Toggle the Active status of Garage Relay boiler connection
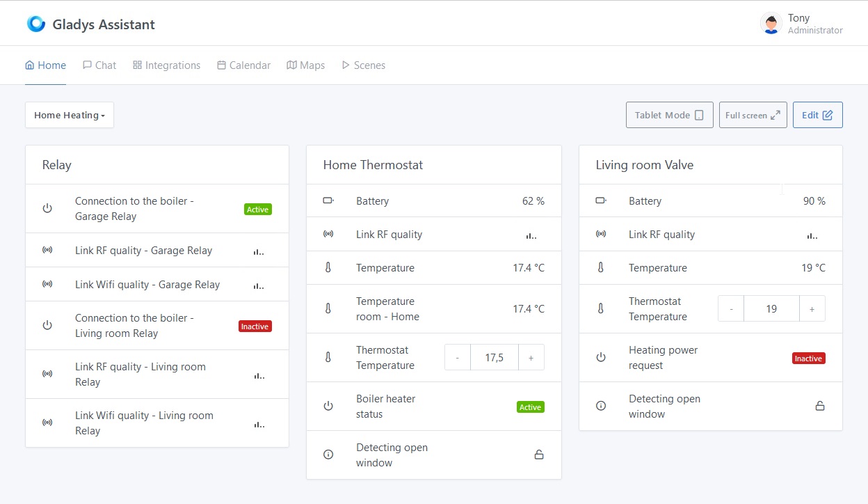This screenshot has width=868, height=504. [x=257, y=209]
